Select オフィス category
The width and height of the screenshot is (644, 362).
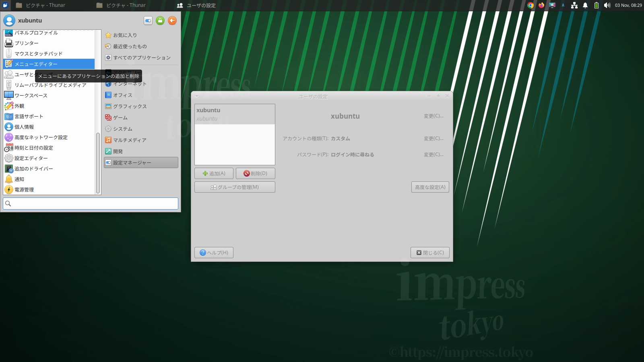point(141,95)
